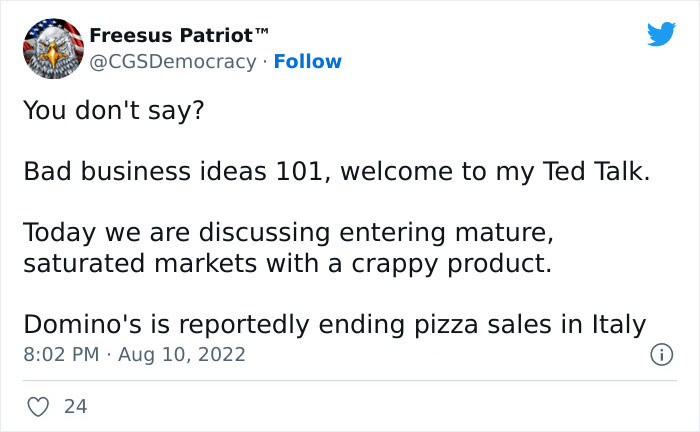Click the trademark symbol after Patriot

pos(262,32)
